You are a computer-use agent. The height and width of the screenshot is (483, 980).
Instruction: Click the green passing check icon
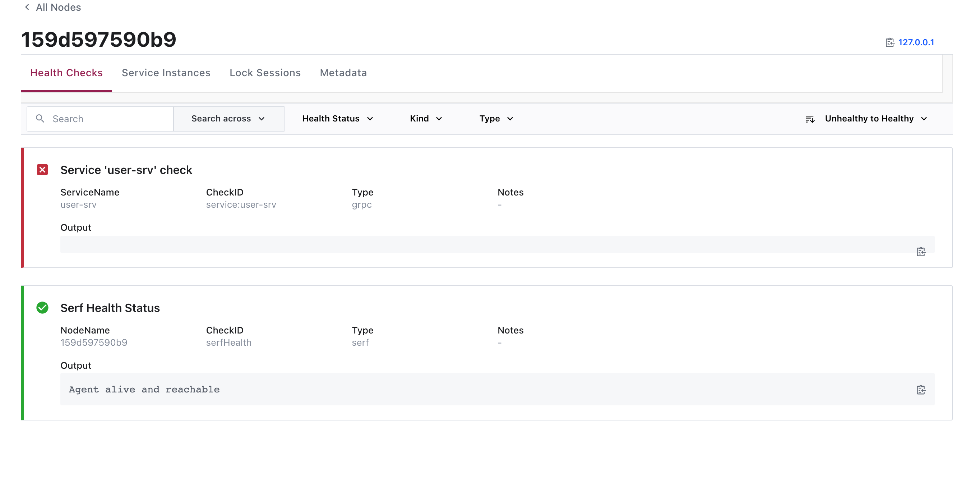tap(42, 308)
